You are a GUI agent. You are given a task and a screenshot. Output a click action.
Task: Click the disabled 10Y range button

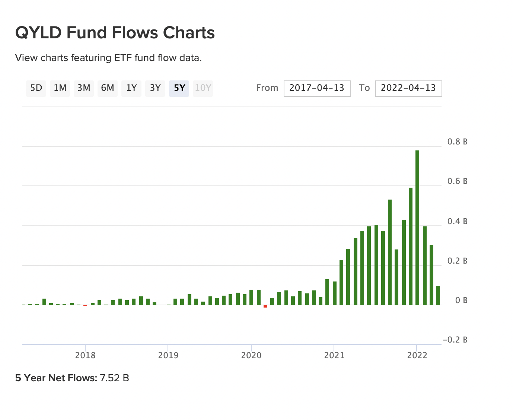point(203,88)
